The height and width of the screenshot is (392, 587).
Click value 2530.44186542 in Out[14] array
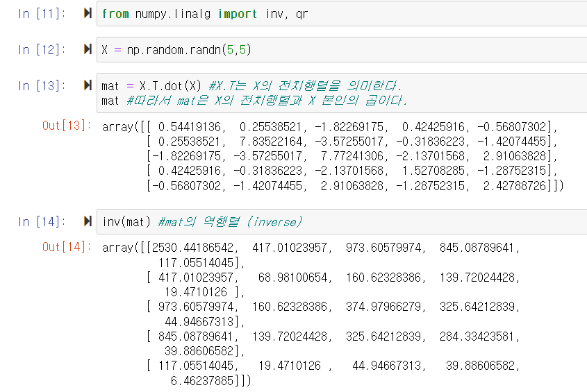192,248
